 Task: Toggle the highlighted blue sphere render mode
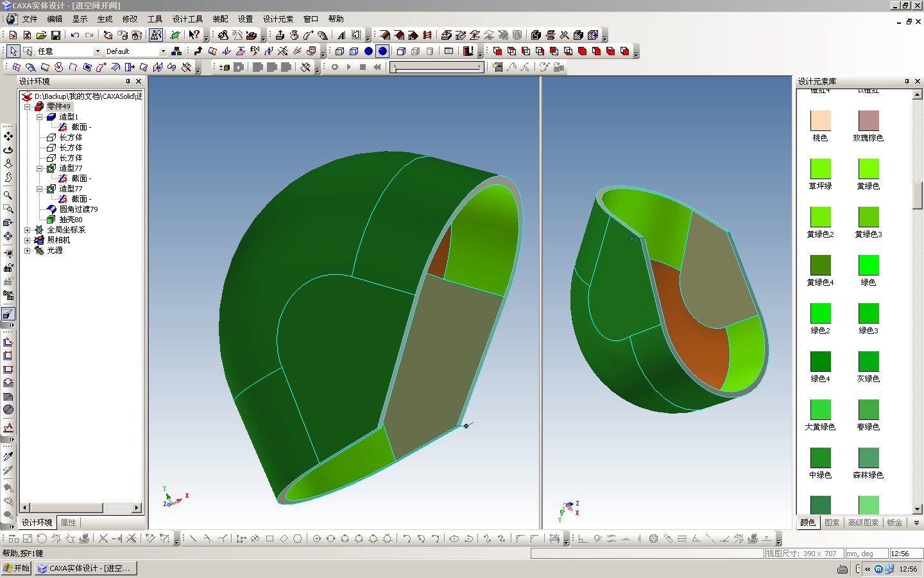point(382,51)
